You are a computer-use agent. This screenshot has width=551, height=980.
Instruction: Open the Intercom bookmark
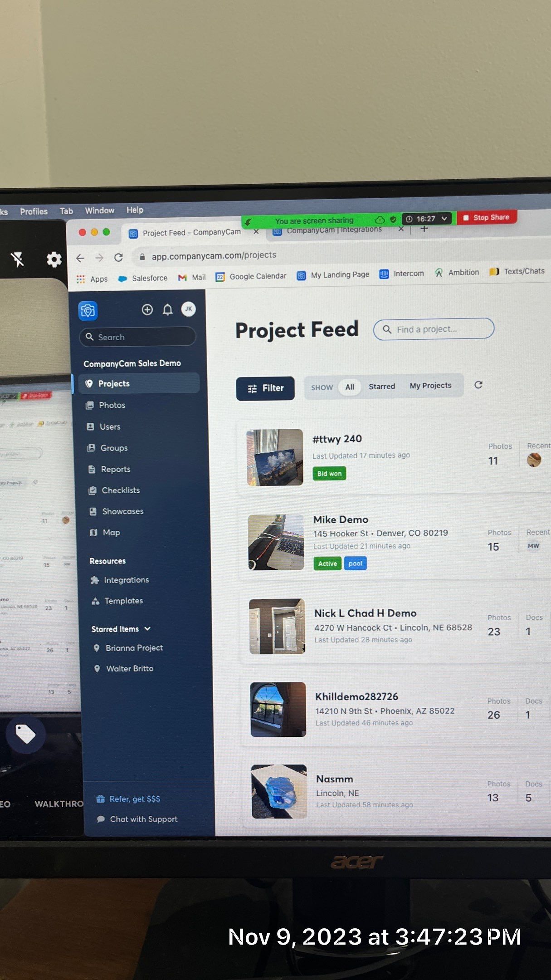tap(402, 274)
